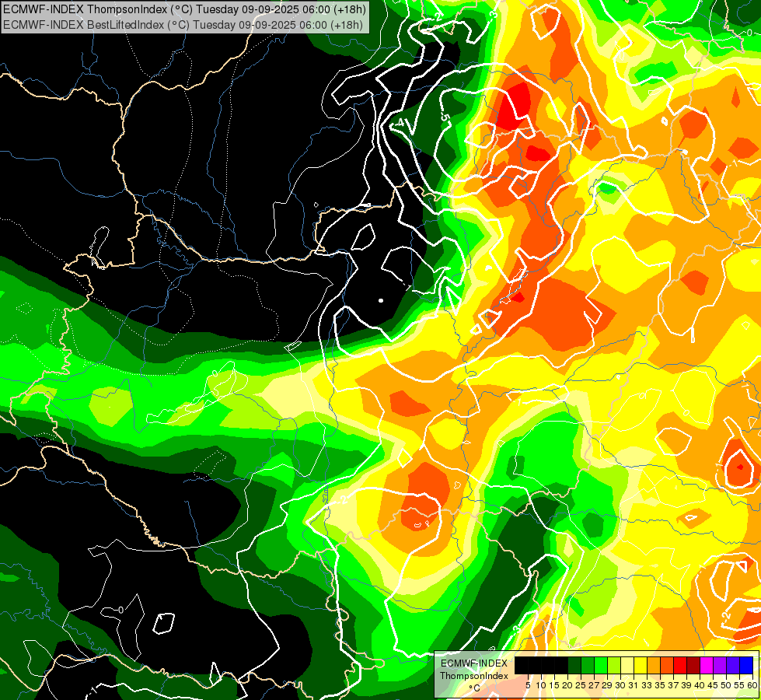Click the °C unit label in legend
The height and width of the screenshot is (700, 761).
point(475,688)
